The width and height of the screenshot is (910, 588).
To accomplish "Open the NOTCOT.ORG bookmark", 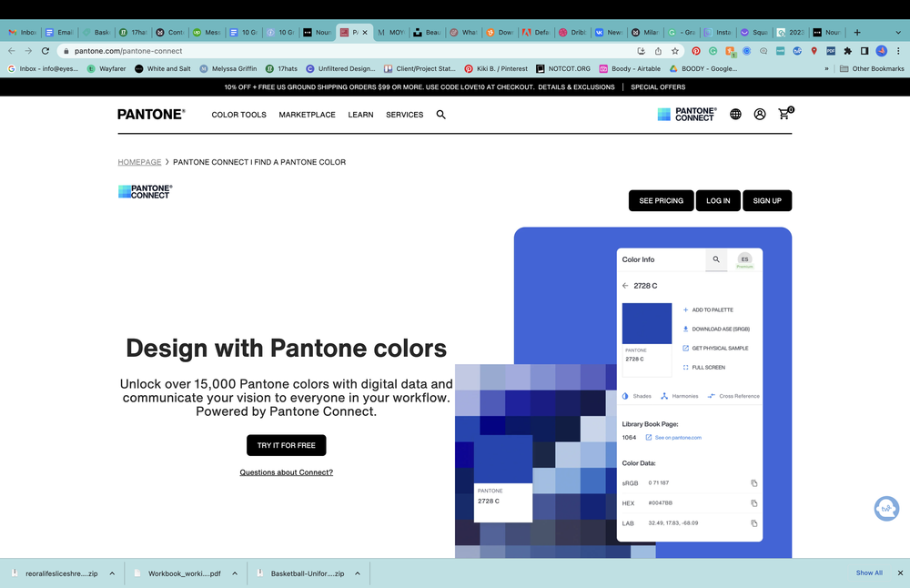I will (x=563, y=68).
